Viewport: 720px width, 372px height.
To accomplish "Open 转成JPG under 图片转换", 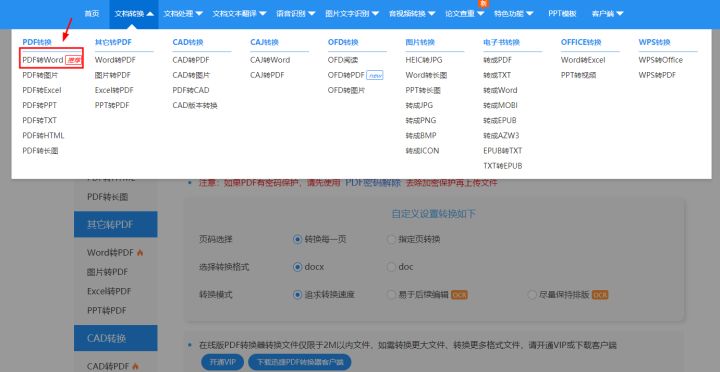I will [419, 105].
